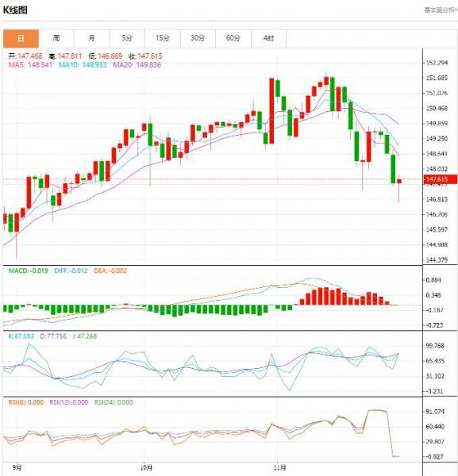Image resolution: width=458 pixels, height=476 pixels.
Task: Click the RSI(6) indicator label
Action: 26,402
